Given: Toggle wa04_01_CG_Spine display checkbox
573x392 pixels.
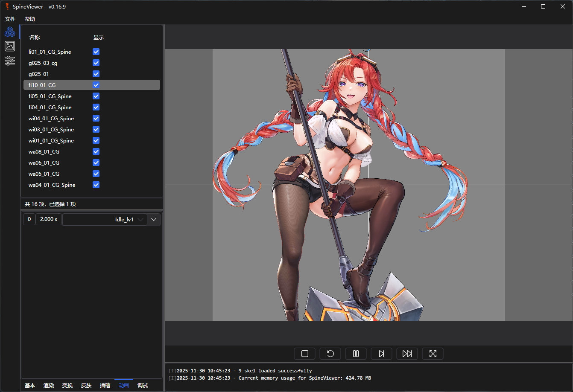Looking at the screenshot, I should tap(96, 185).
